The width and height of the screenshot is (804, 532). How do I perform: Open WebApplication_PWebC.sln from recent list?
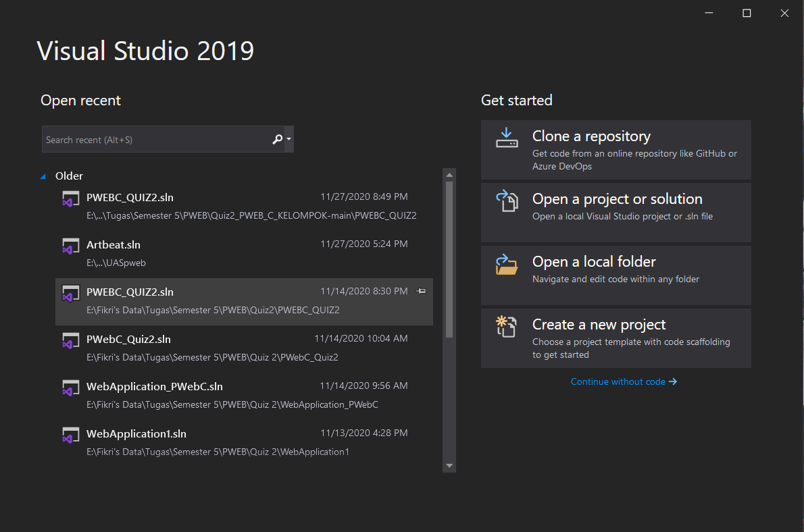click(244, 396)
